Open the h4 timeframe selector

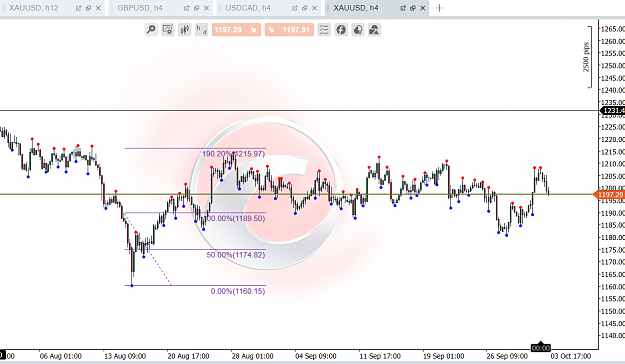[201, 30]
